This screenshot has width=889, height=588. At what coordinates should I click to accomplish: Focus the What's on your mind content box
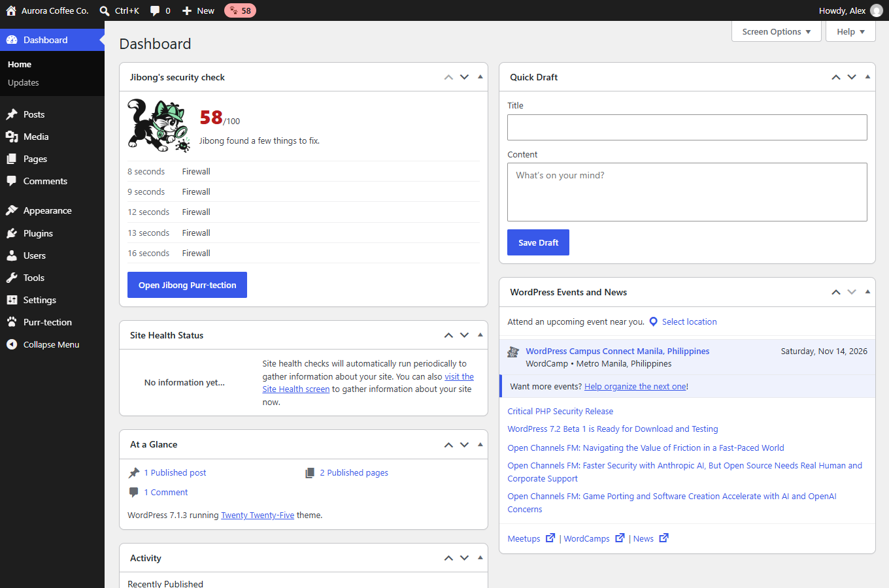click(x=687, y=192)
